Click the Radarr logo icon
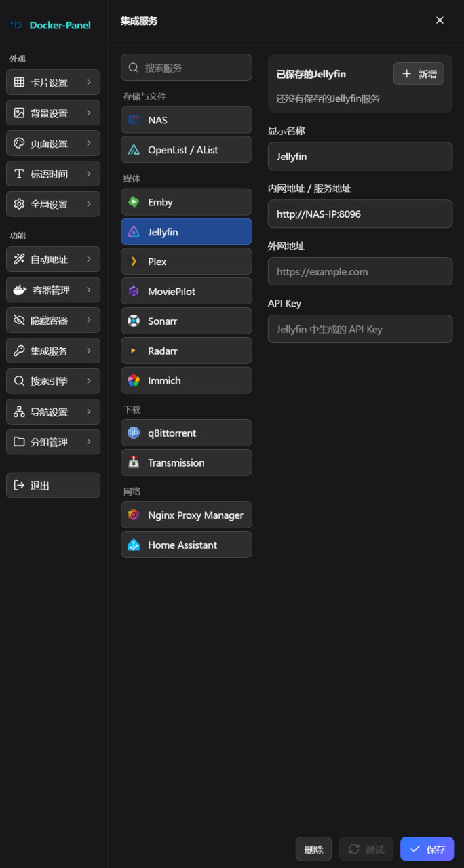The image size is (464, 868). tap(134, 351)
